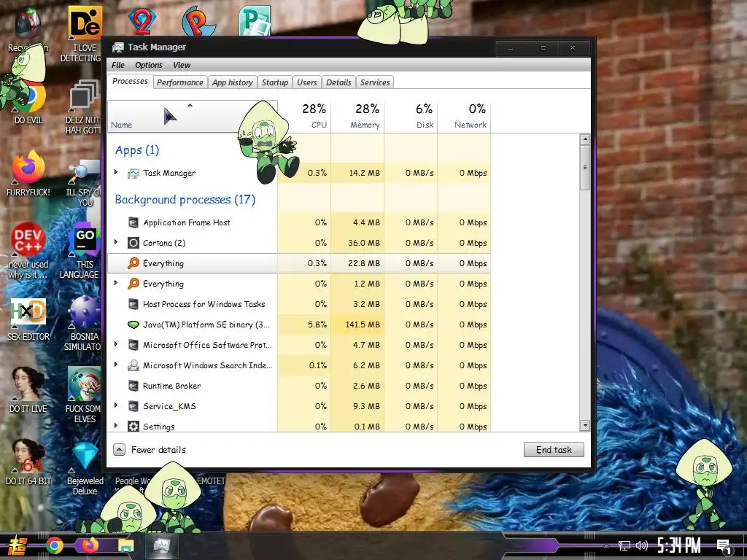The height and width of the screenshot is (560, 747).
Task: Click the process list scrollbar thumb
Action: coord(584,168)
